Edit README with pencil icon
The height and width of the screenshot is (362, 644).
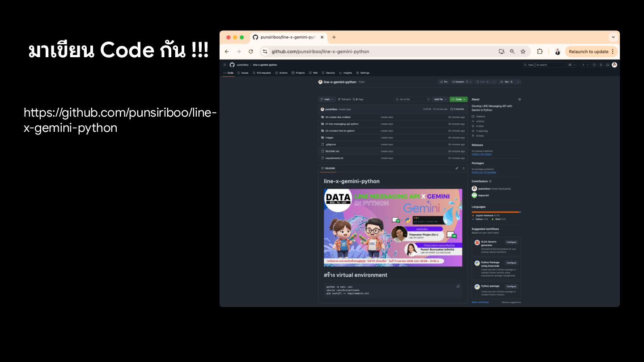[457, 168]
